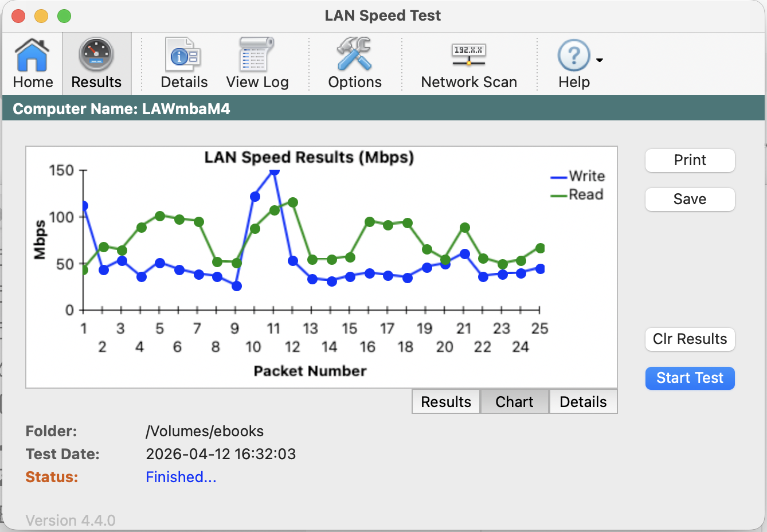Open Options wrench and hammer icon
This screenshot has height=532, width=767.
pos(354,56)
